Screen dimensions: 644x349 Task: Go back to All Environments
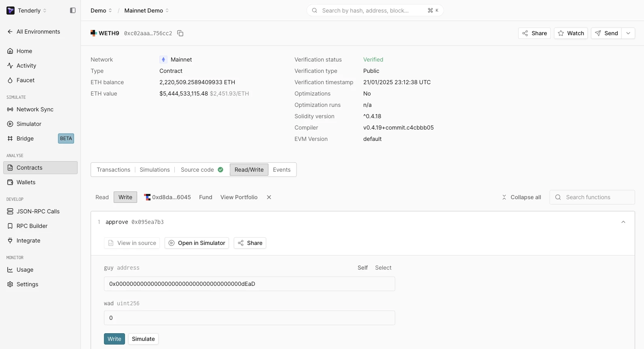34,32
